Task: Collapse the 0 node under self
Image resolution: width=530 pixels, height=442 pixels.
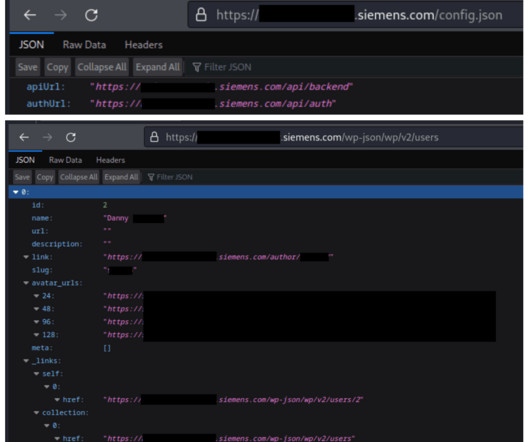Action: 47,387
